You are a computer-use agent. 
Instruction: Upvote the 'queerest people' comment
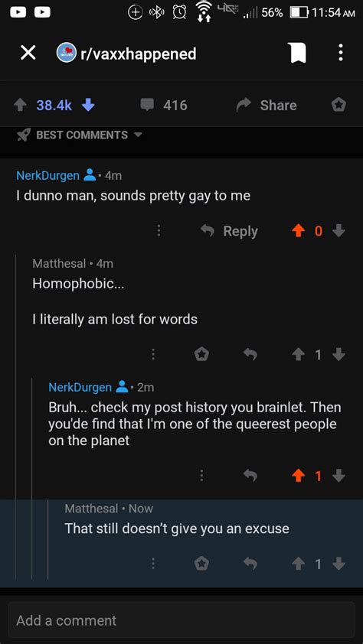tap(298, 476)
